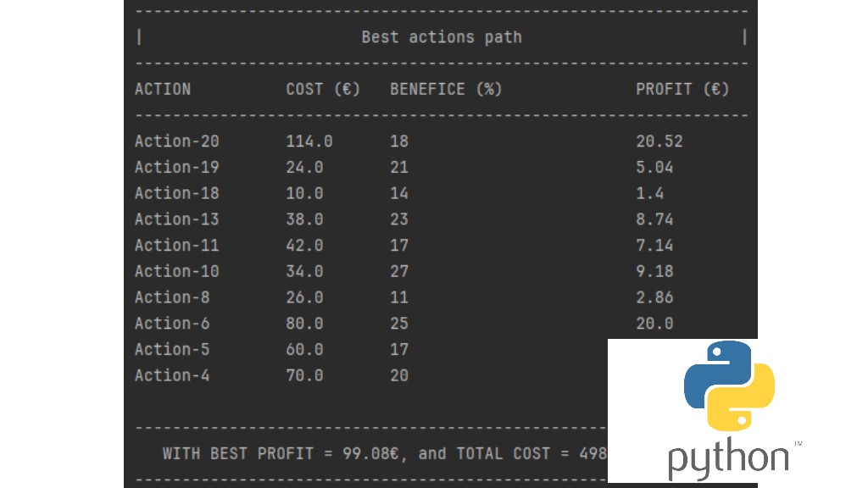Viewport: 868px width, 488px height.
Task: Click the PROFIT (€) column header
Action: pyautogui.click(x=682, y=89)
